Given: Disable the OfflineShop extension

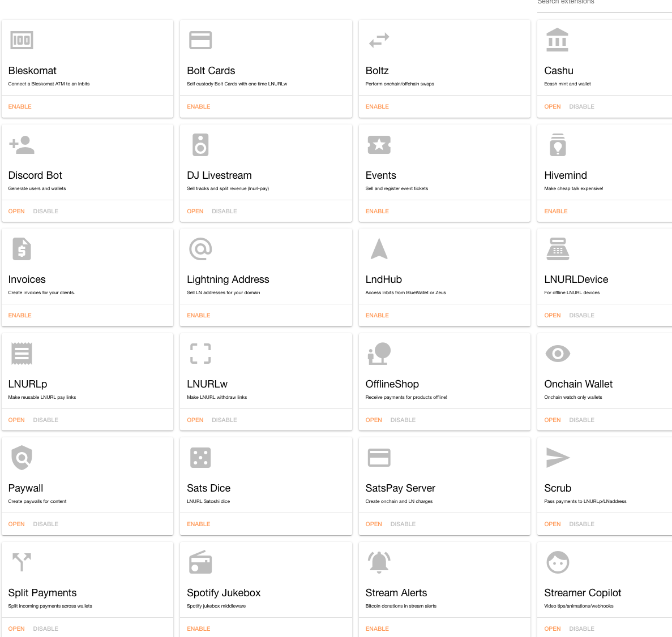Looking at the screenshot, I should (403, 420).
